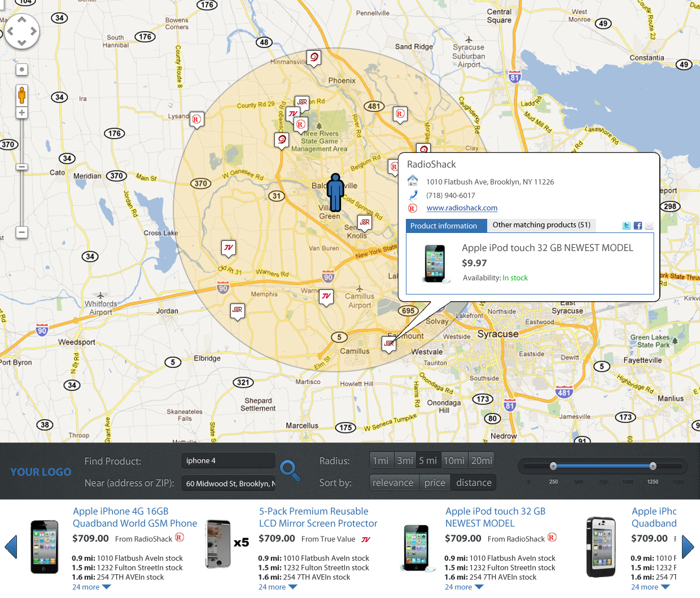The image size is (700, 598).
Task: Open Apple iPod touch 32 GB carousel link
Action: pyautogui.click(x=496, y=517)
